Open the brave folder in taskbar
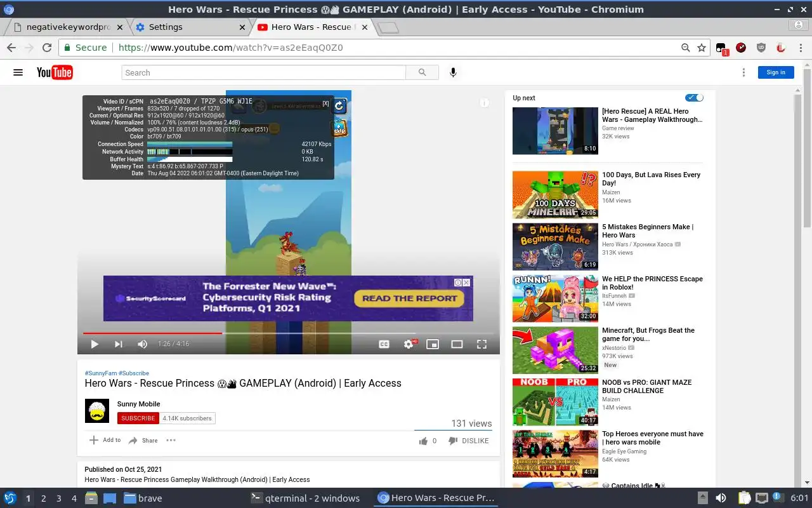The image size is (812, 508). [x=143, y=498]
